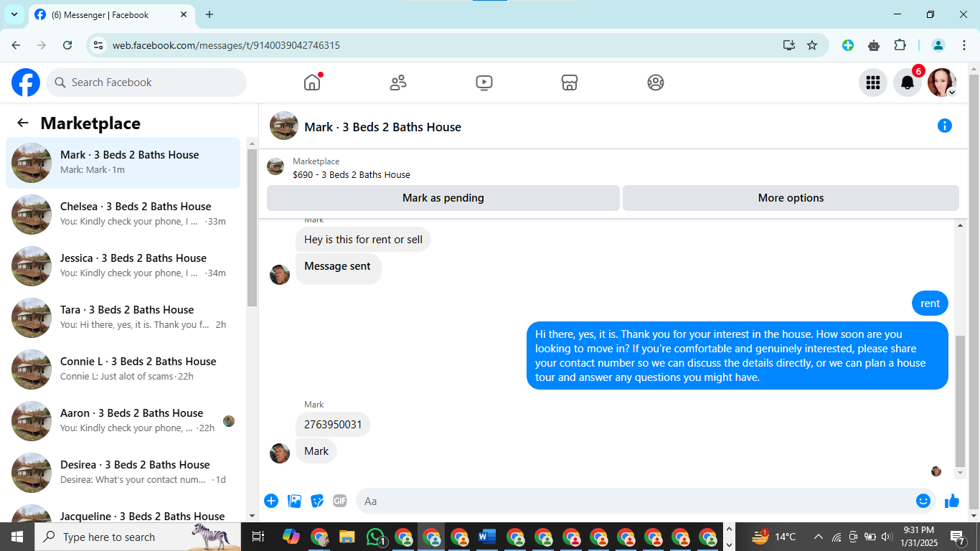Image resolution: width=980 pixels, height=551 pixels.
Task: Open a new browser tab
Action: (x=209, y=14)
